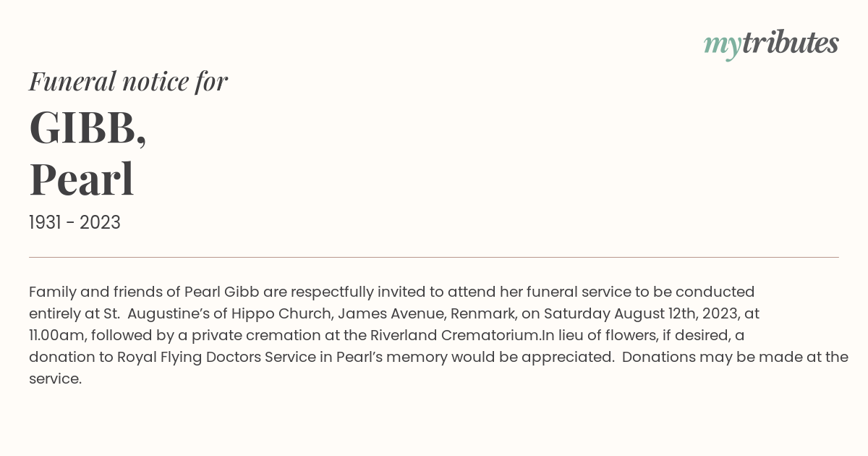Click the first name Pearl
The image size is (868, 456).
pos(82,180)
